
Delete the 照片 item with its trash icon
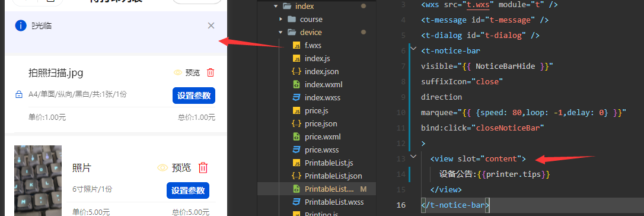pos(203,167)
